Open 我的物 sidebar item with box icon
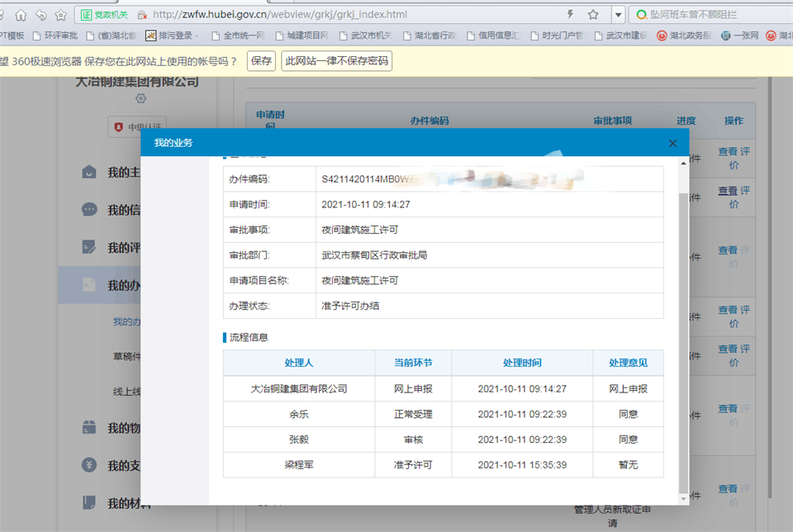 111,428
